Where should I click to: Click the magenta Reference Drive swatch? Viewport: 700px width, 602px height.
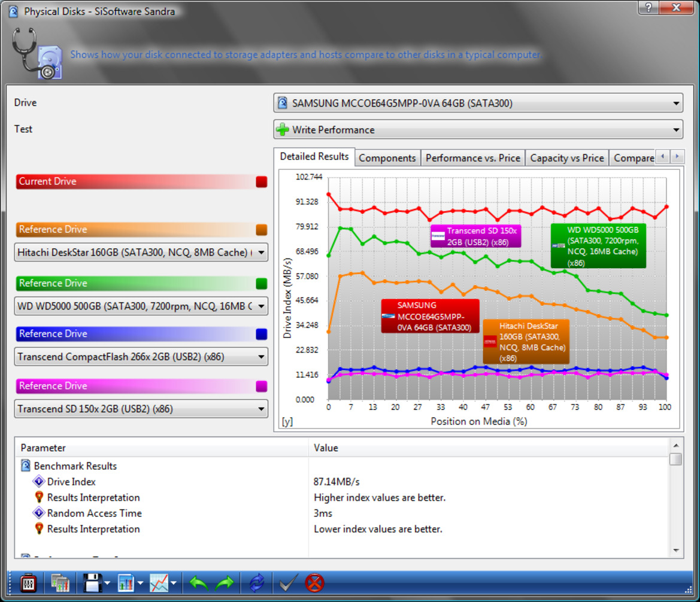262,386
